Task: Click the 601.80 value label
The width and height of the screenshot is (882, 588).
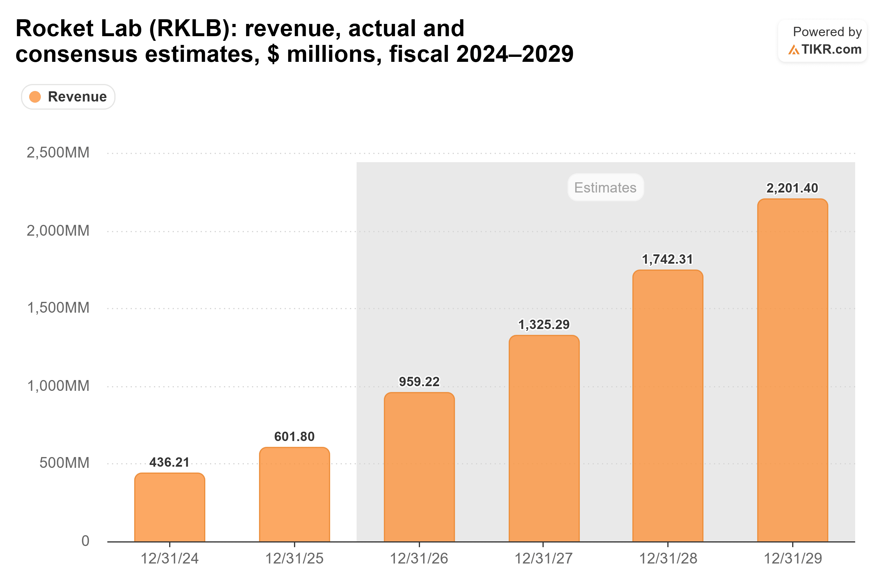Action: 294,437
